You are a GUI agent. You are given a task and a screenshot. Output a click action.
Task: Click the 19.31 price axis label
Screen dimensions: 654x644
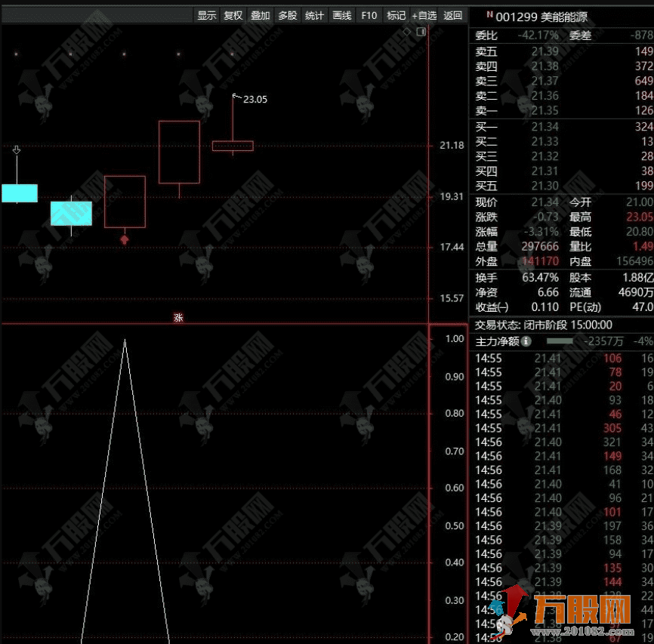(x=452, y=196)
